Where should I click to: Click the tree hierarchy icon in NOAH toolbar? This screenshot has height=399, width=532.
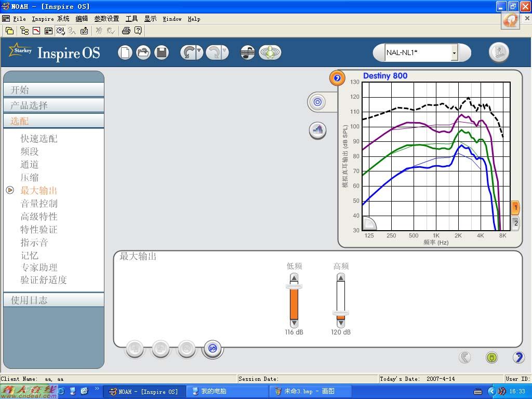24,31
